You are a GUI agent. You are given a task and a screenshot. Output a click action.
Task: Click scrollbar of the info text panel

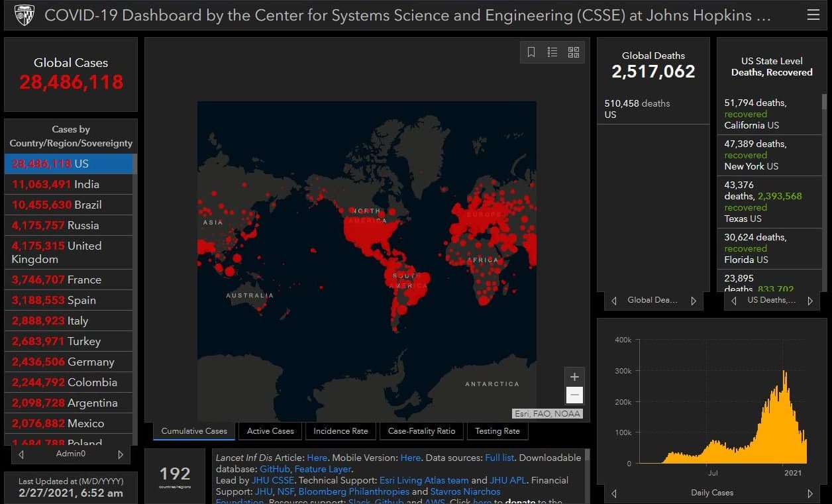[587, 454]
